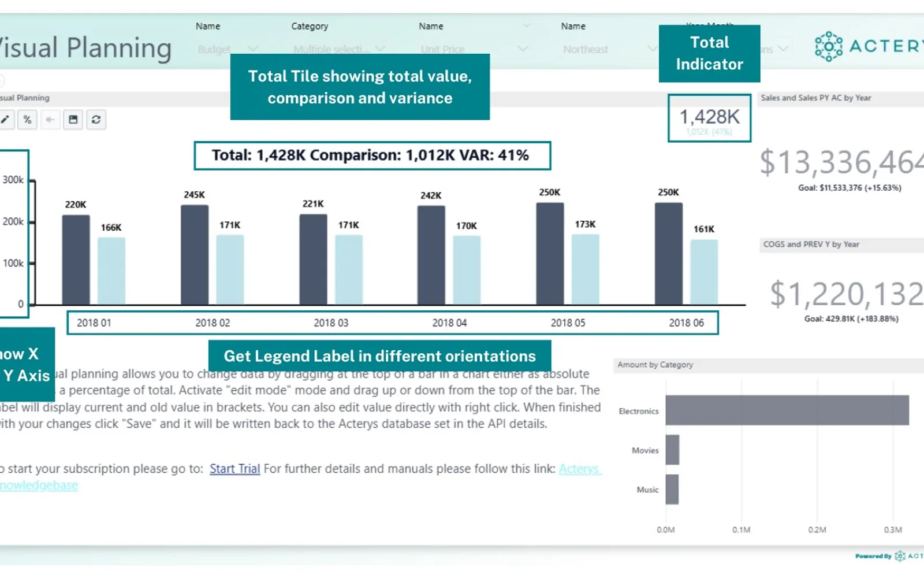Click the Electronics bar in Amount by Category
The image size is (924, 578).
tap(787, 410)
